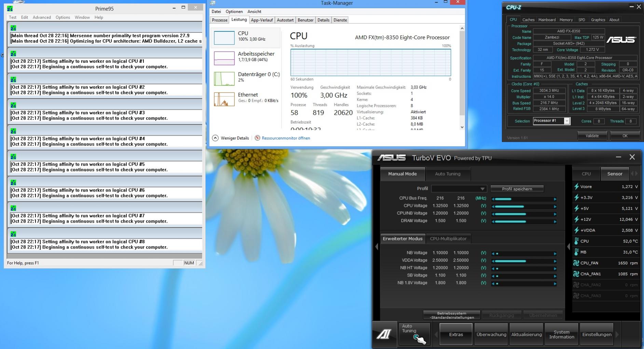
Task: Open the Dienste tab in Task-Manager
Action: coord(340,20)
